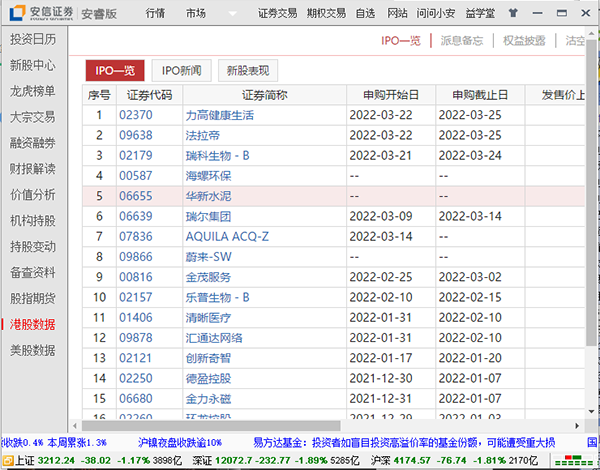Expand the dropdown arrow next to 市场
The width and height of the screenshot is (600, 470).
232,14
